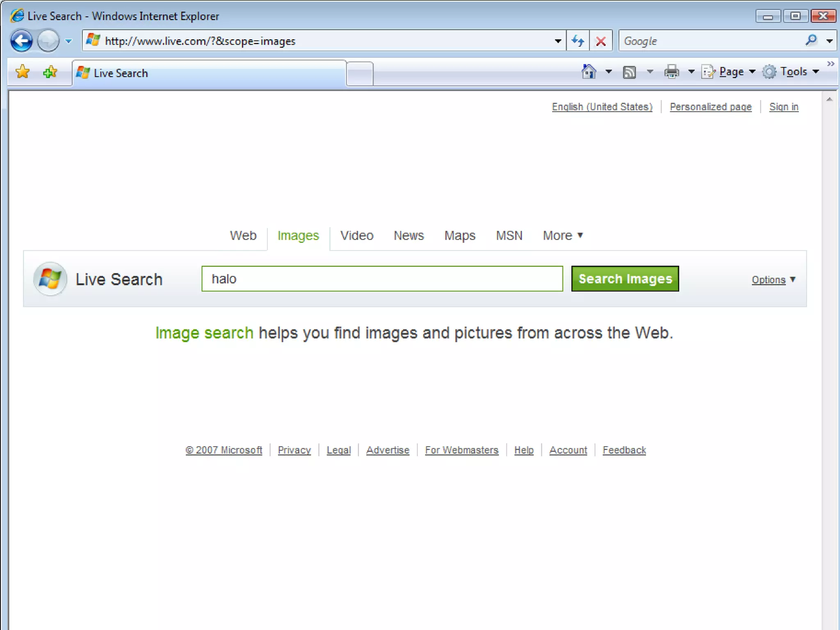Expand the toolbar overflow chevron

[x=831, y=64]
